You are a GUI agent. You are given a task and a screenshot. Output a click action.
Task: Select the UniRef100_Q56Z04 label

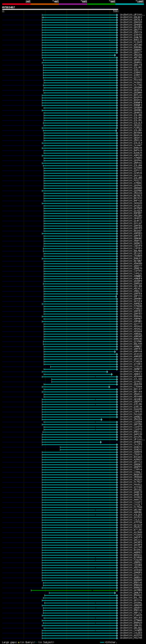pos(131,419)
